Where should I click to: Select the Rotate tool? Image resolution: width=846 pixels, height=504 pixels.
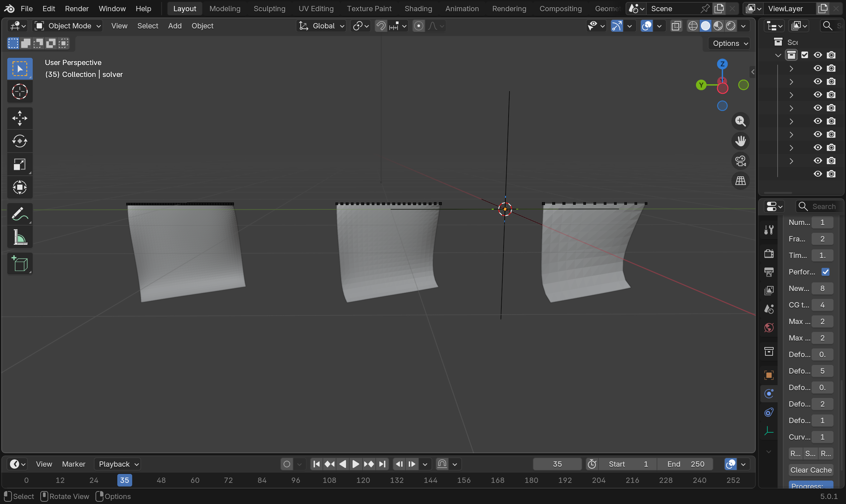pyautogui.click(x=20, y=141)
